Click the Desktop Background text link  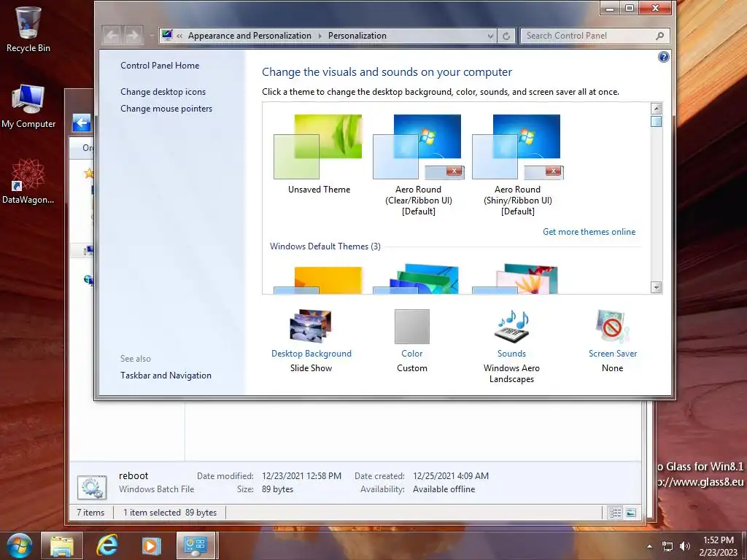pyautogui.click(x=311, y=354)
